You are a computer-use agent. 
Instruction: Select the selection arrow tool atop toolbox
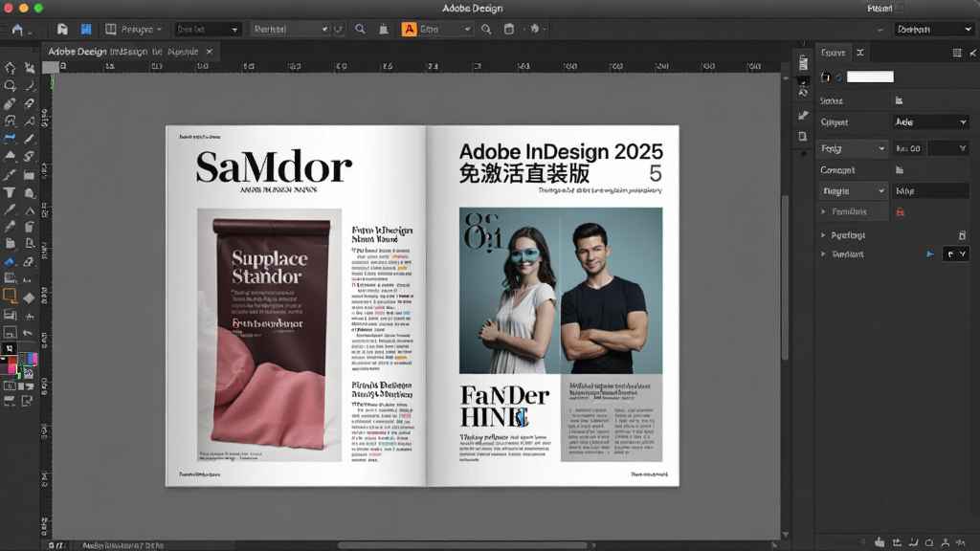point(10,68)
